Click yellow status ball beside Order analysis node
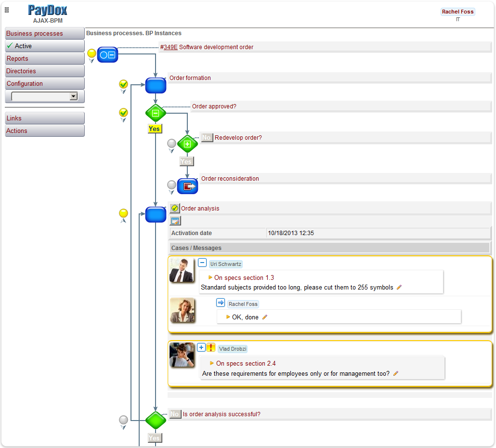Screen dimensions: 496x448 [x=123, y=213]
